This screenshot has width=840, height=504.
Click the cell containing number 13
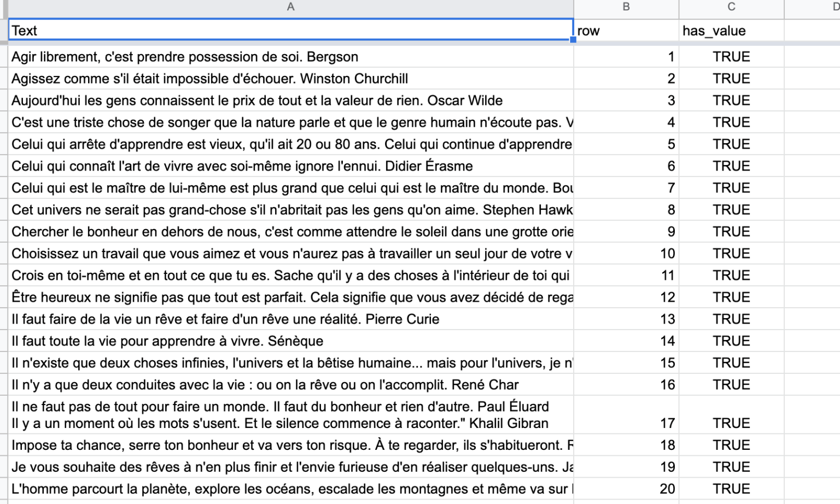point(626,319)
